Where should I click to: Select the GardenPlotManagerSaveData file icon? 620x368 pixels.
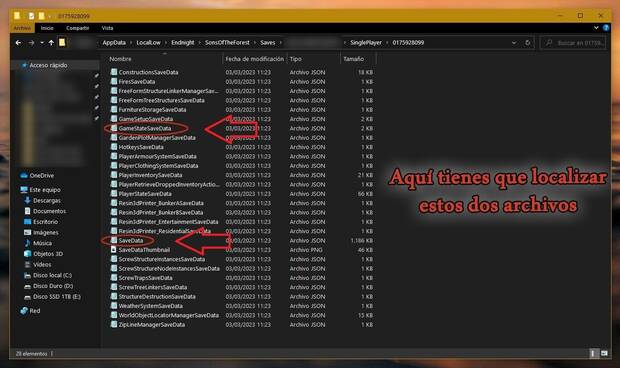pyautogui.click(x=114, y=138)
